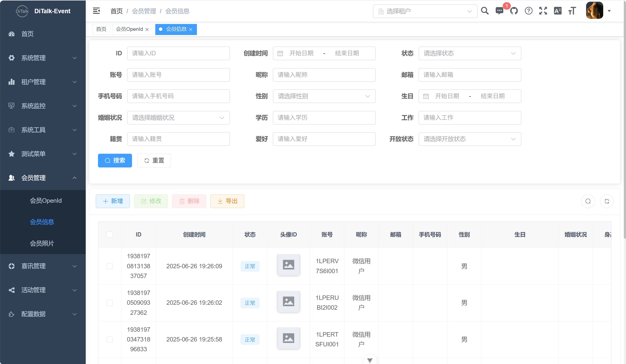Open 会员照片 in the sidebar submenu
The height and width of the screenshot is (364, 626).
click(x=42, y=243)
